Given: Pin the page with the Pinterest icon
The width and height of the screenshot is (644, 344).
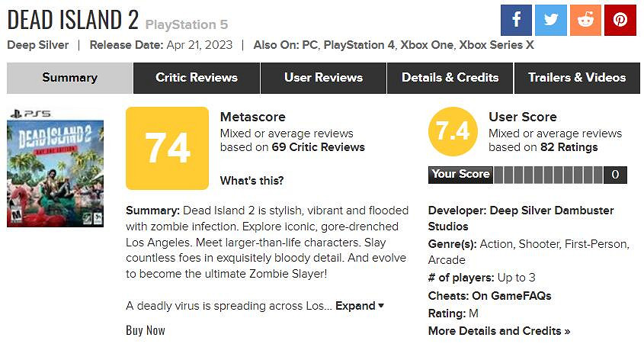Looking at the screenshot, I should (x=620, y=19).
